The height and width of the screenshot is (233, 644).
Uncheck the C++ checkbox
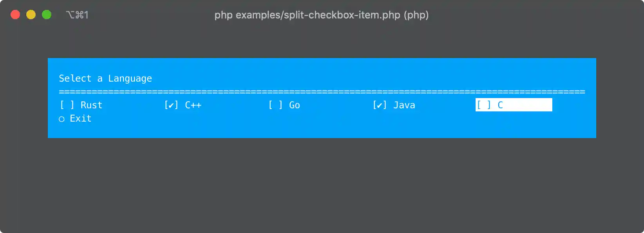(171, 105)
